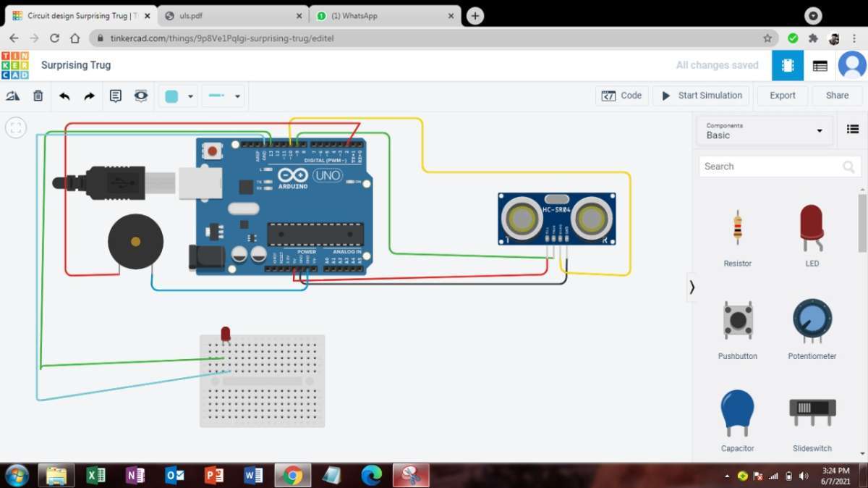Go to Tinkercad home via logo
The image size is (868, 488).
click(x=15, y=65)
